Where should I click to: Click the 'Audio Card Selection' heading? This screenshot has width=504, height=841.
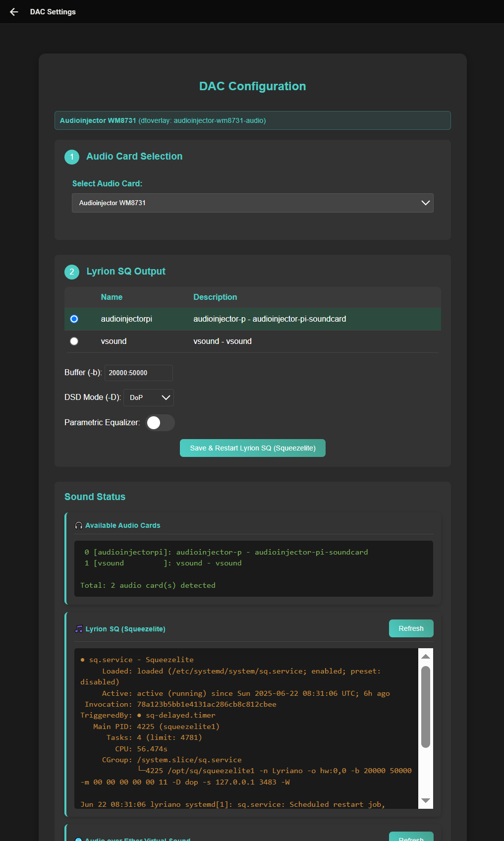134,157
